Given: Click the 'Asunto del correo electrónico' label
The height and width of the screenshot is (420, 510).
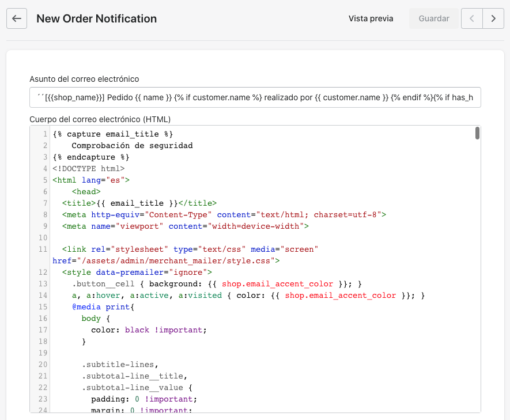Looking at the screenshot, I should tap(84, 79).
